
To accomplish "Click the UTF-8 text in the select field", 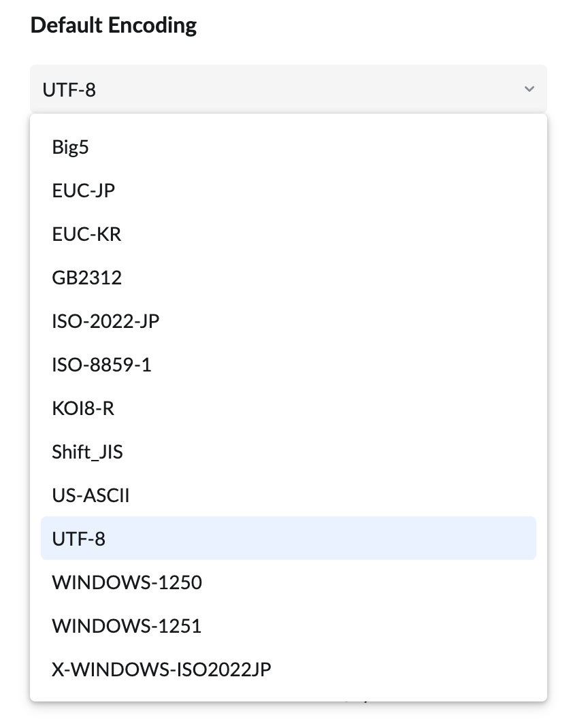I will (x=69, y=89).
